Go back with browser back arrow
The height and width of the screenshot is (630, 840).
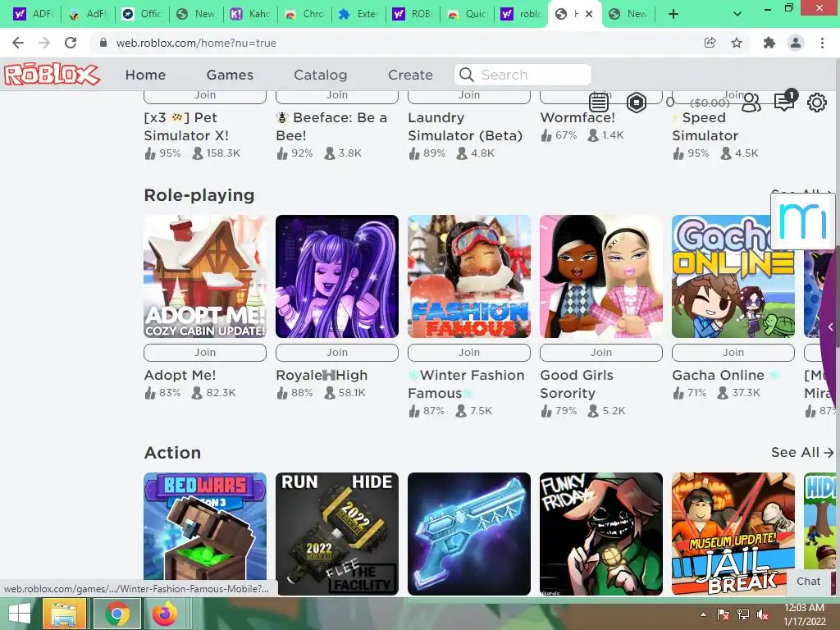(18, 43)
